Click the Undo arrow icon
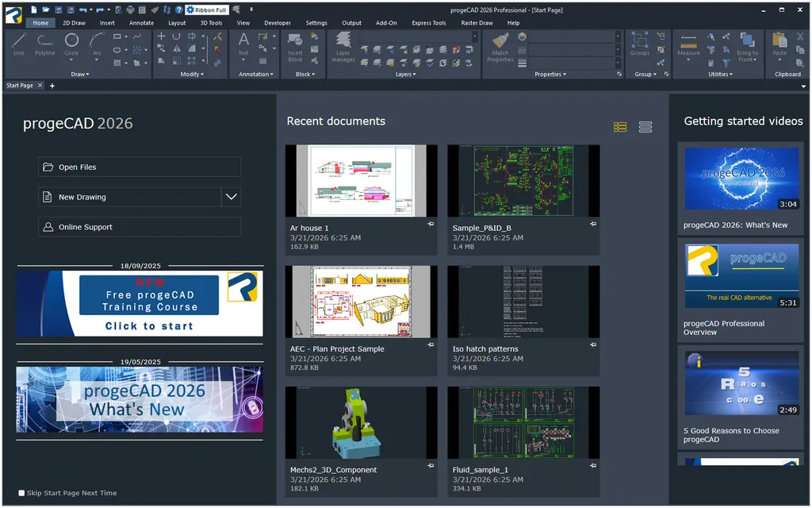The image size is (812, 508). coord(82,10)
